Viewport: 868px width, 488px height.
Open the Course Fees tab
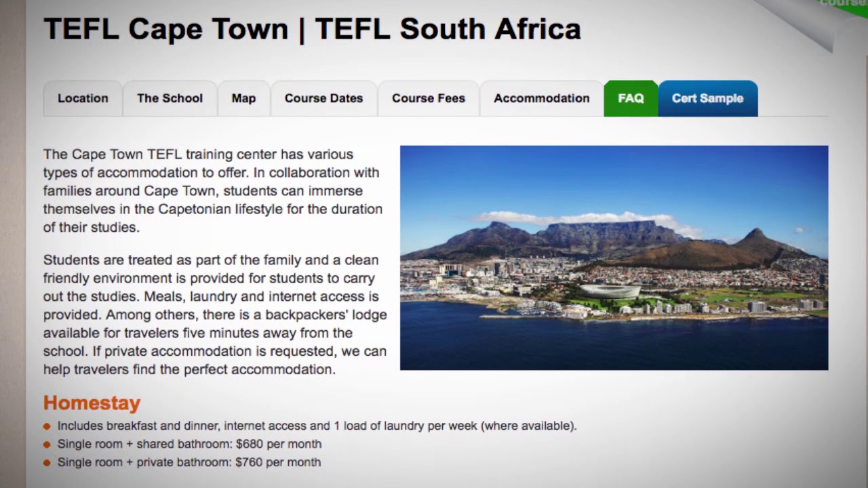pyautogui.click(x=429, y=98)
